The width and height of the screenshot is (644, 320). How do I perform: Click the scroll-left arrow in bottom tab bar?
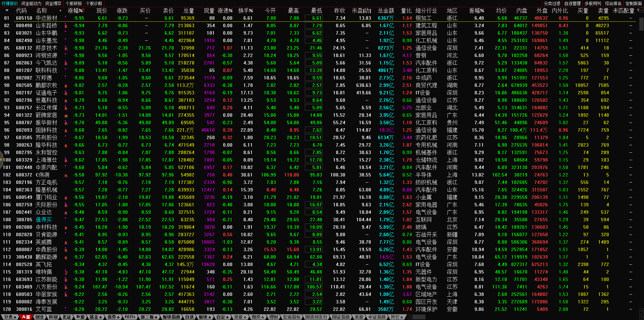410,317
